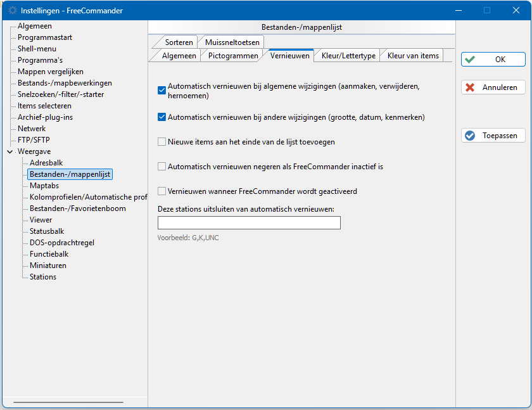Uncheck auto refresh on other changes (grootte, datum)
Image resolution: width=532 pixels, height=410 pixels.
point(162,117)
